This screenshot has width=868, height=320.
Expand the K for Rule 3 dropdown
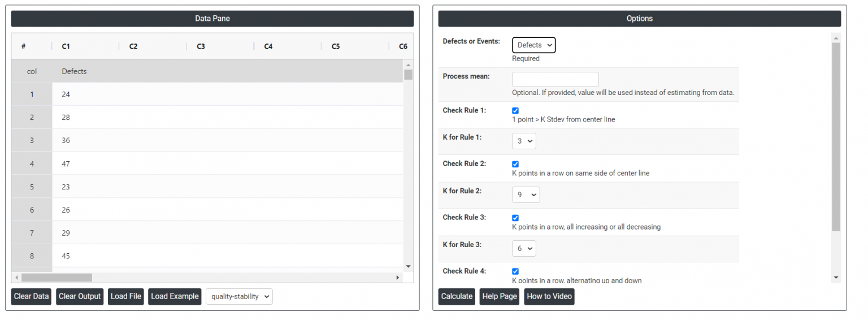tap(524, 248)
